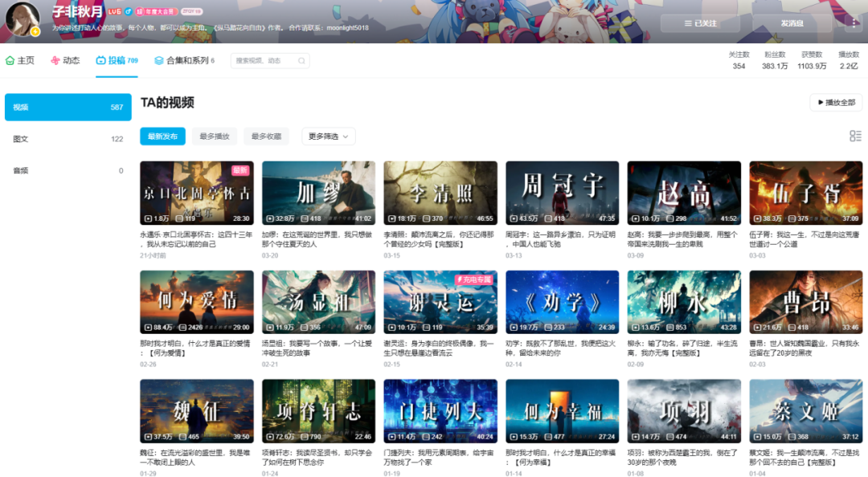The image size is (868, 477).
Task: Expand the 更多筛选 filter dropdown
Action: coord(328,137)
